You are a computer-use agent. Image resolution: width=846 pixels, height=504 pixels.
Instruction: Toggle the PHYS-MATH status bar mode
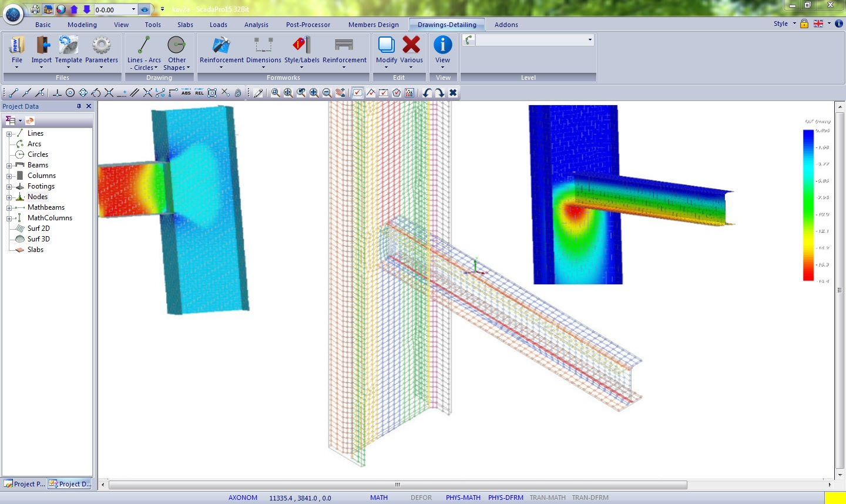[463, 498]
